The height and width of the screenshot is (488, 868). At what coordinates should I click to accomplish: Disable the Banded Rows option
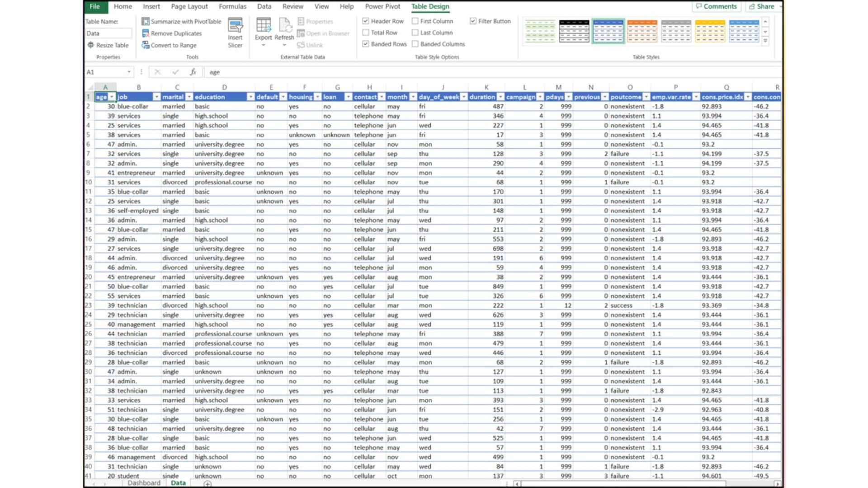pyautogui.click(x=365, y=44)
